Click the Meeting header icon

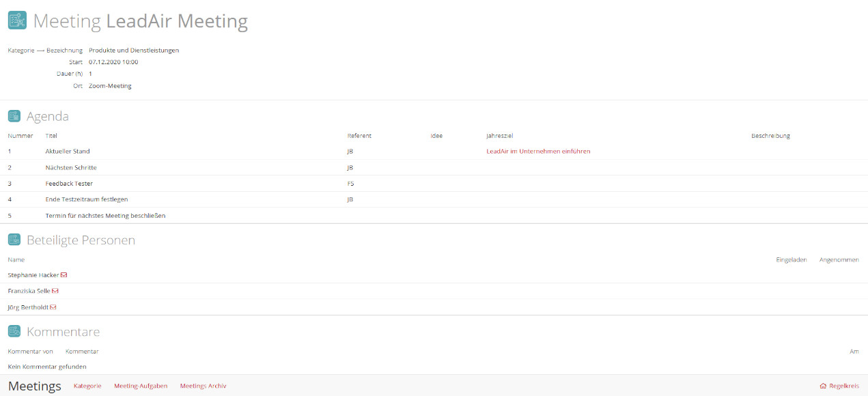(x=17, y=20)
